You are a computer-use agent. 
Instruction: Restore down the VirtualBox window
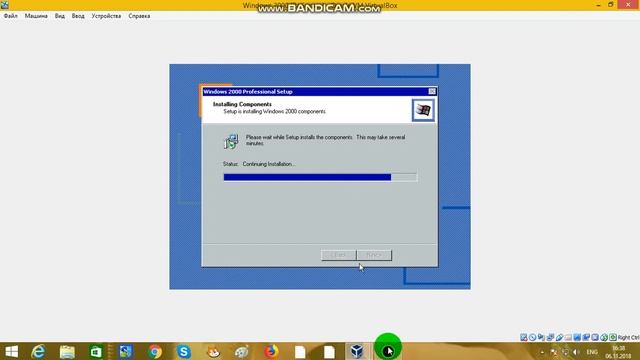point(611,5)
